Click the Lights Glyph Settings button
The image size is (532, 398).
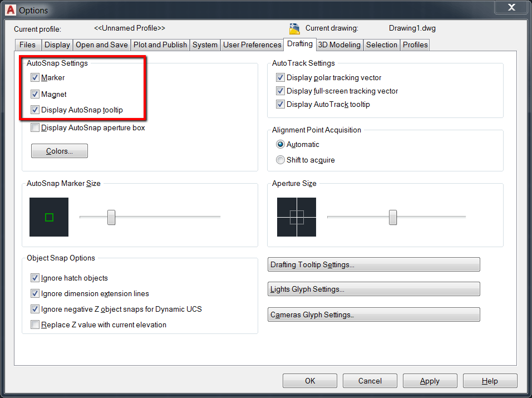[373, 289]
